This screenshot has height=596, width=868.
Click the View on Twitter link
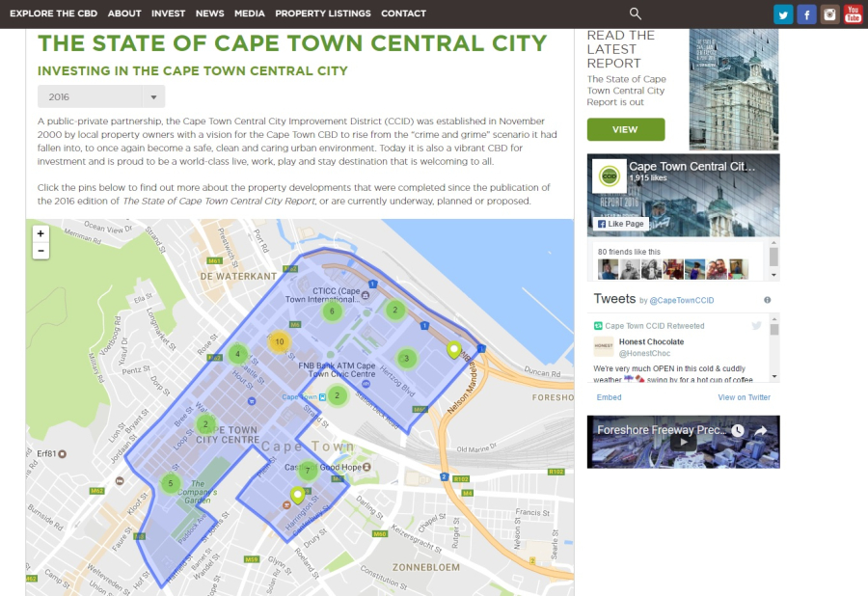pos(744,397)
